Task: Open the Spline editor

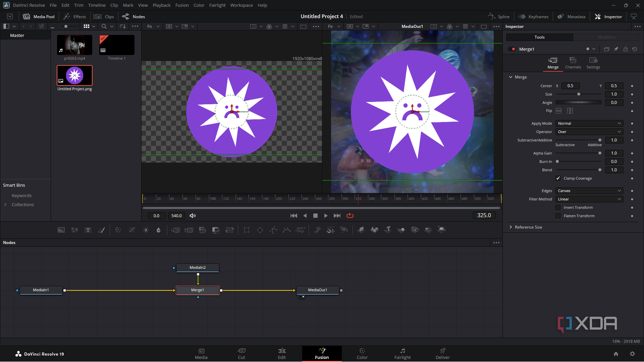Action: coord(499,17)
